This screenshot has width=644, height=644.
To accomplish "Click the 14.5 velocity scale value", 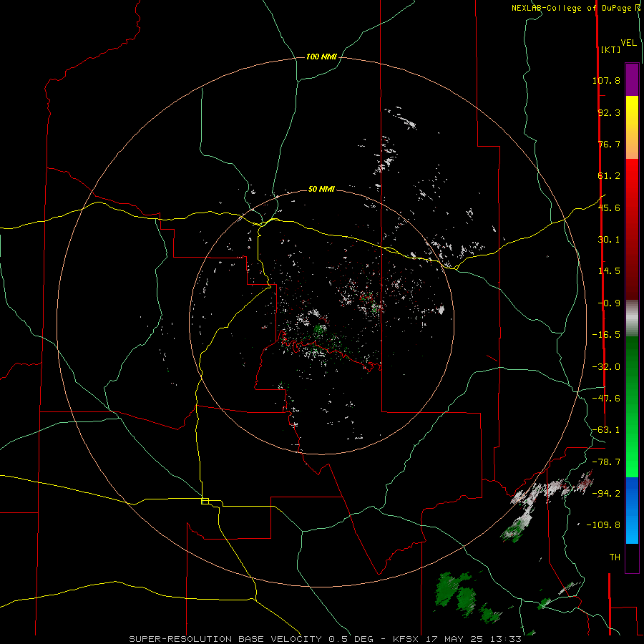I will pyautogui.click(x=609, y=271).
